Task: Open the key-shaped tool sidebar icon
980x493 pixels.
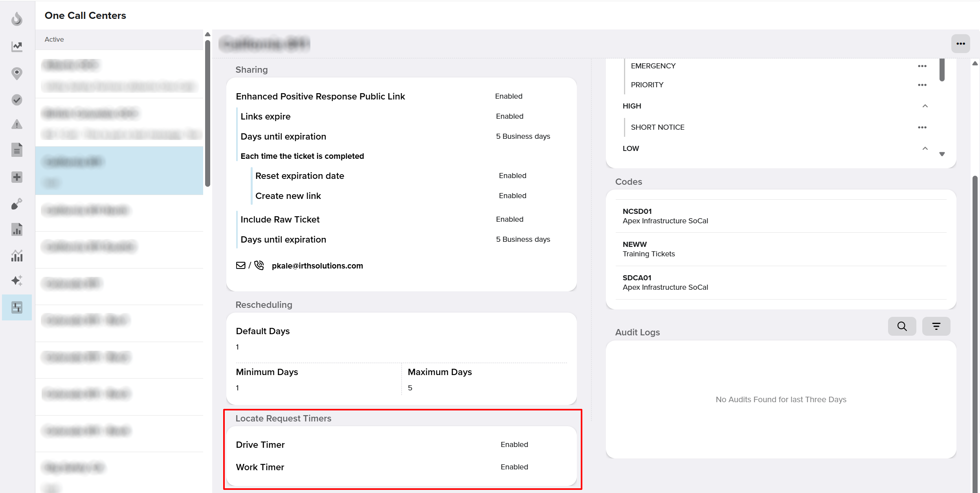Action: click(17, 204)
